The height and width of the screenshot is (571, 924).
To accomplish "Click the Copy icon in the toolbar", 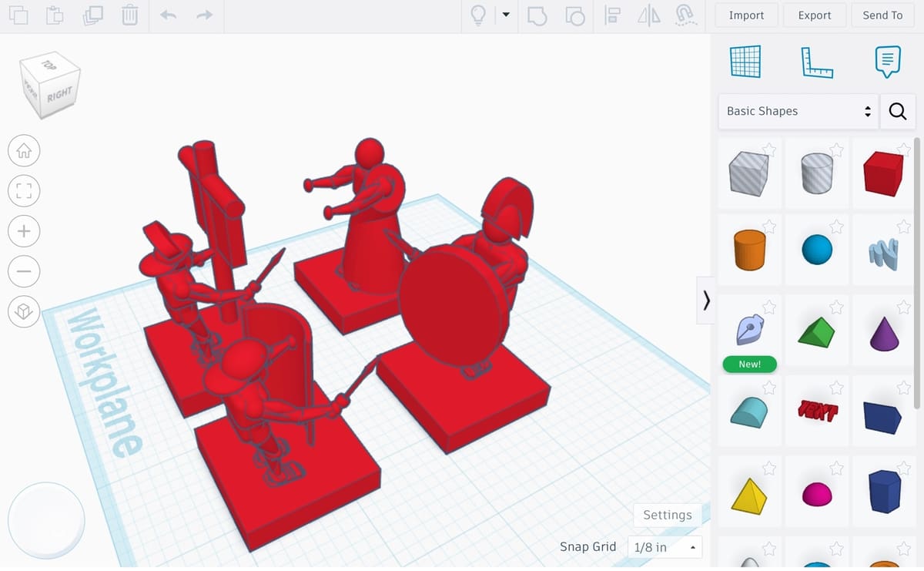I will click(x=18, y=15).
